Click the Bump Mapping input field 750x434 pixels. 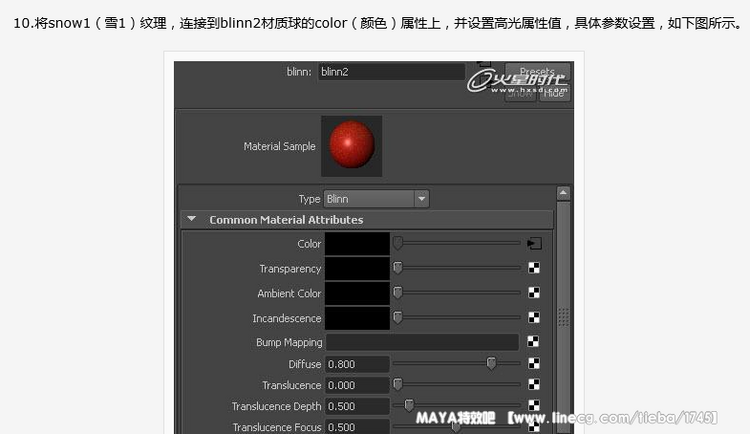pyautogui.click(x=421, y=342)
